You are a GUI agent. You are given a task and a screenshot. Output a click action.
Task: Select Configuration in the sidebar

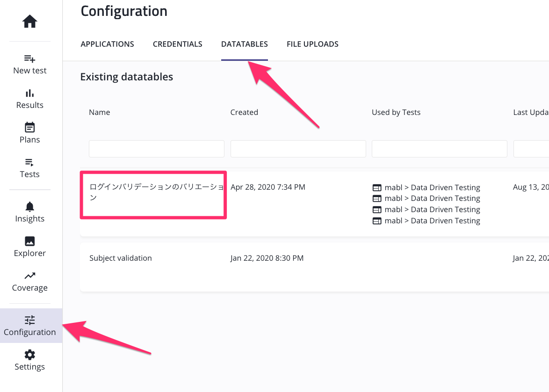click(x=30, y=326)
